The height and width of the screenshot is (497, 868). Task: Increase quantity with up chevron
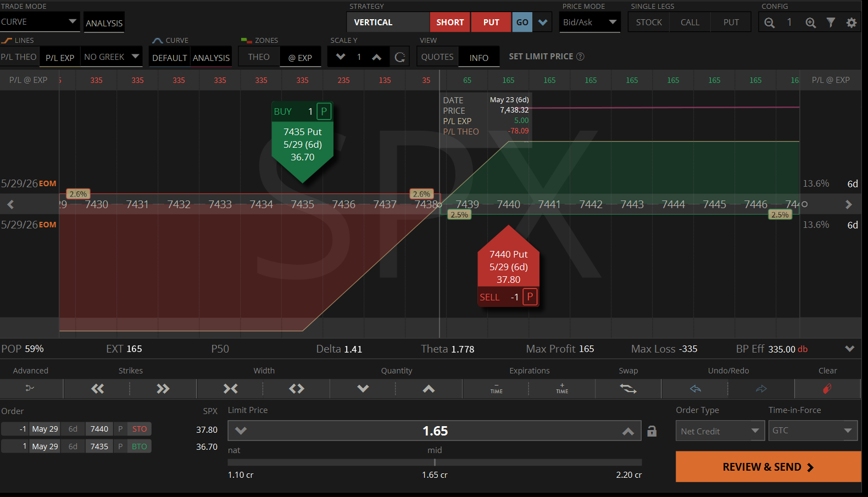(429, 389)
